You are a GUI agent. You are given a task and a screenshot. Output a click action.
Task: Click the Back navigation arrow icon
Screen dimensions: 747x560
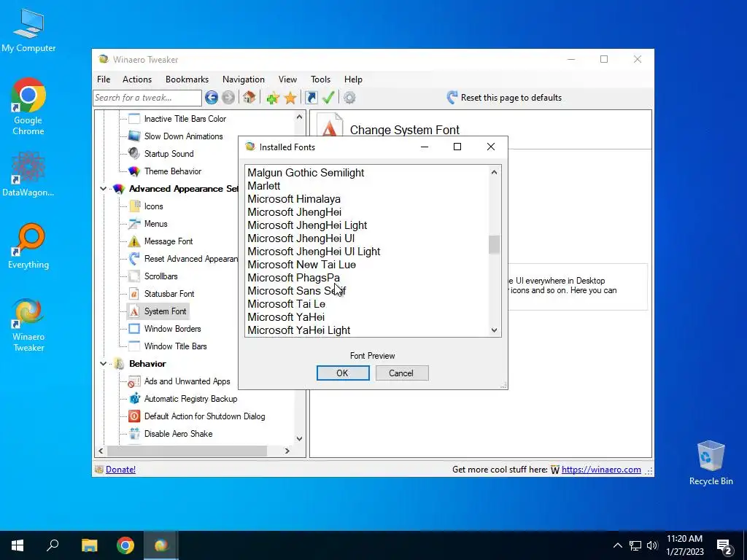212,98
